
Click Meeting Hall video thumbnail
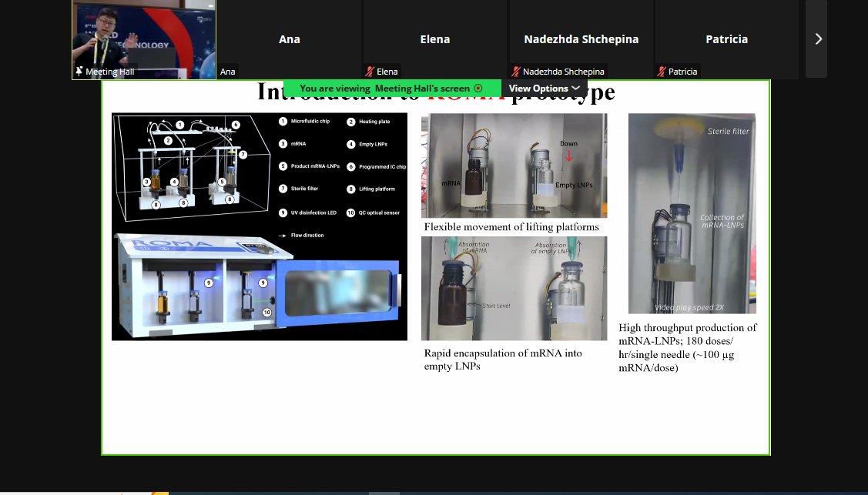click(144, 39)
